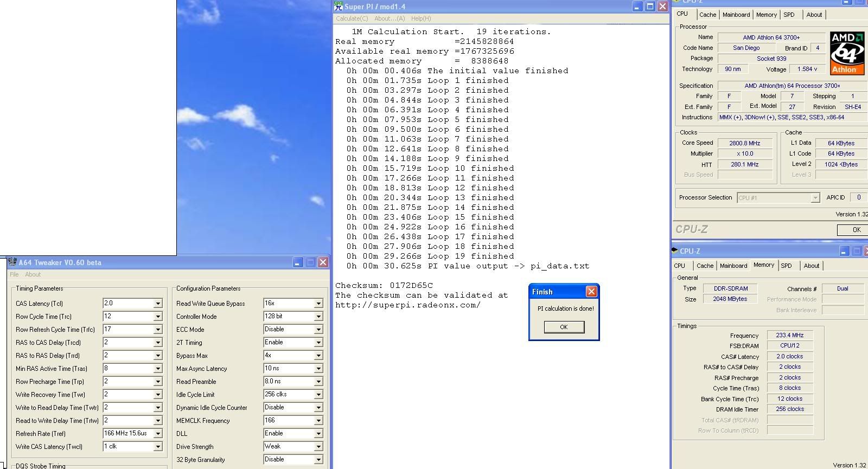Expand the Max Async Latency dropdown
The image size is (868, 469).
click(318, 369)
